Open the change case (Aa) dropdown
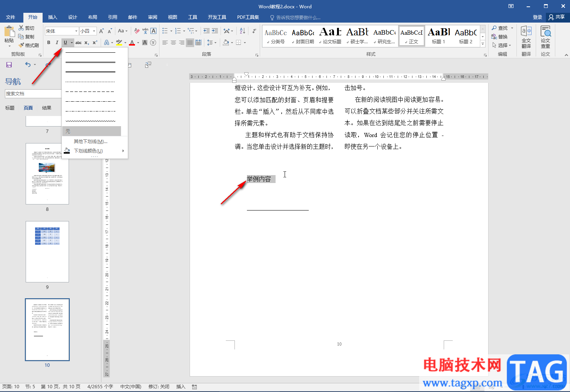 coord(123,31)
